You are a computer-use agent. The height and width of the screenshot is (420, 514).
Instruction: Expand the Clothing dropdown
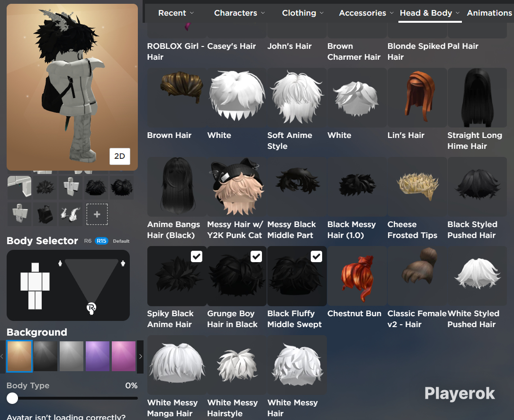point(303,13)
